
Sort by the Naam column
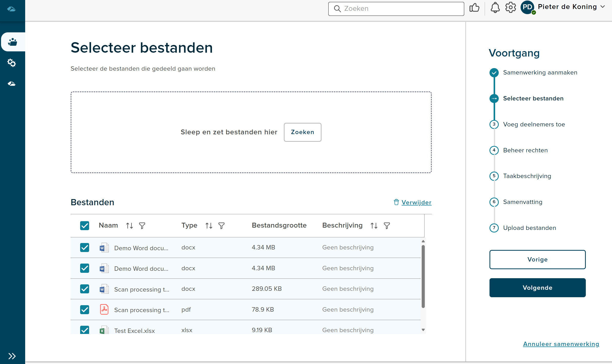pos(129,226)
